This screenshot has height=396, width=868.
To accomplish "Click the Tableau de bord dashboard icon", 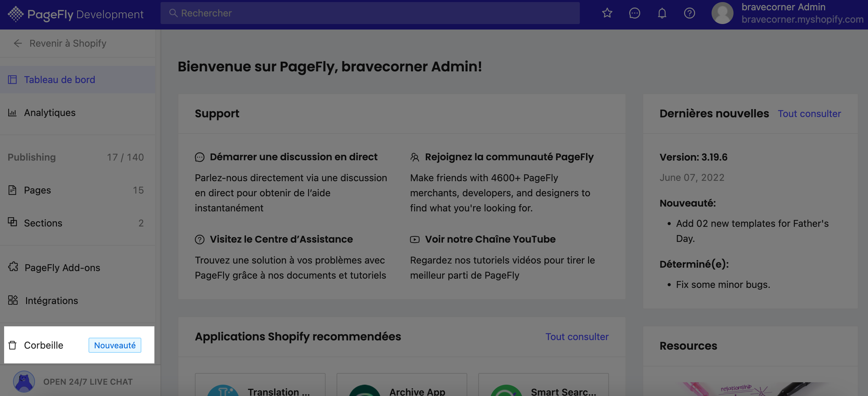I will click(12, 80).
